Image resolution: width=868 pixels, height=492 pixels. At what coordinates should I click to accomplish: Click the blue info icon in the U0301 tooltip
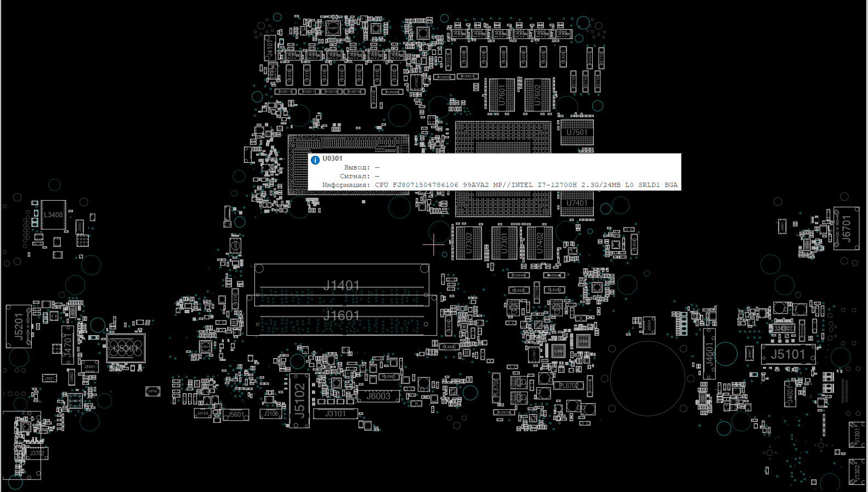[315, 160]
